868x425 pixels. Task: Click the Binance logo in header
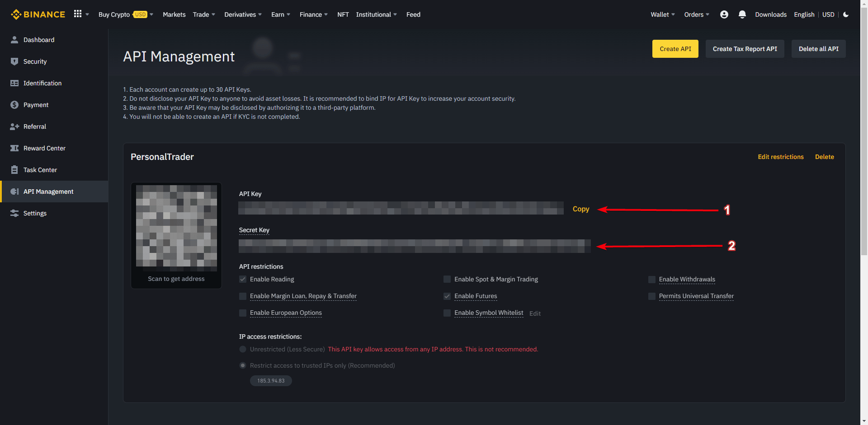38,14
